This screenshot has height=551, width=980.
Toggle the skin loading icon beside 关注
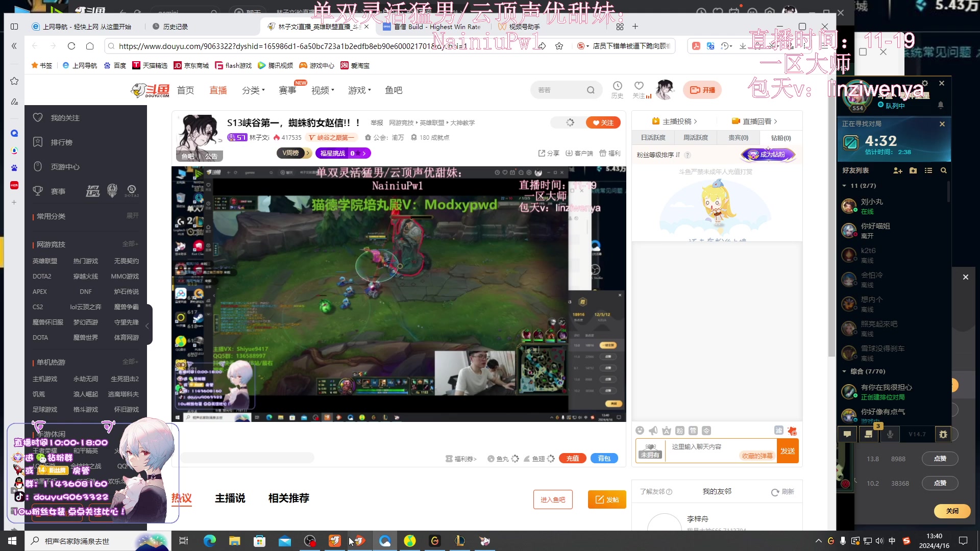pyautogui.click(x=570, y=122)
